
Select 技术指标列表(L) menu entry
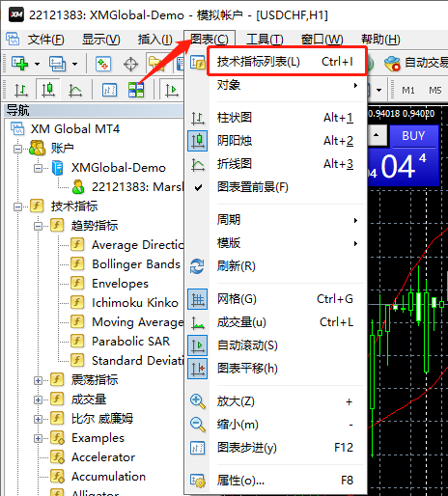pos(287,62)
